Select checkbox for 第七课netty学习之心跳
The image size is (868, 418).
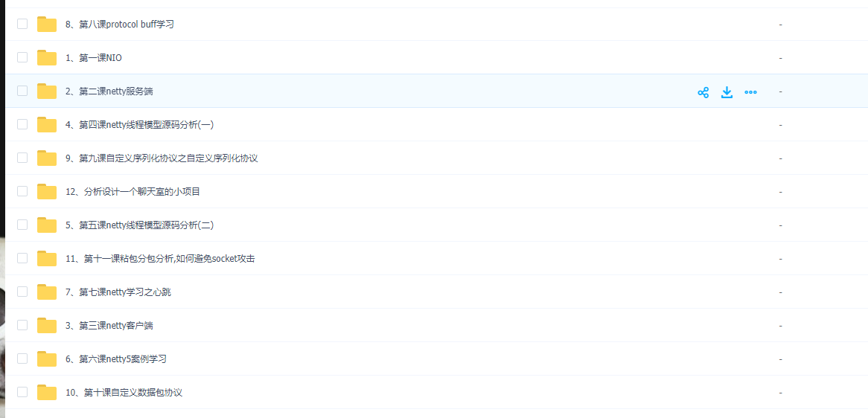coord(22,292)
